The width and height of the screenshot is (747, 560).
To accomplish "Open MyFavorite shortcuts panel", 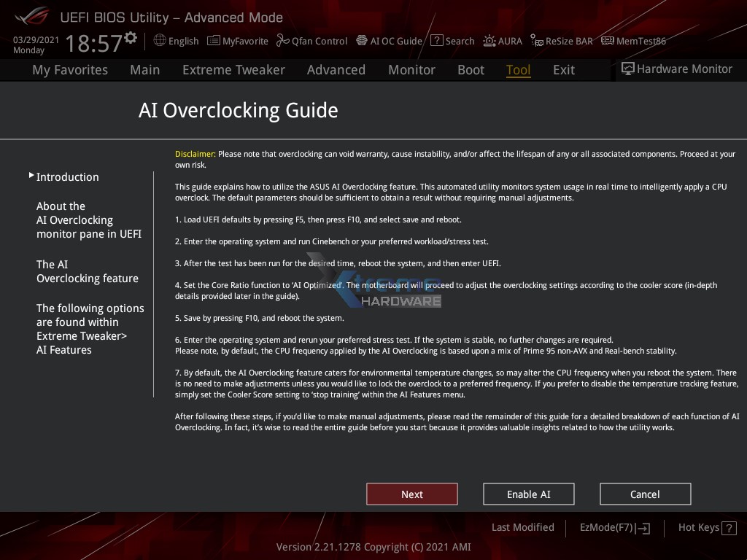I will 237,41.
